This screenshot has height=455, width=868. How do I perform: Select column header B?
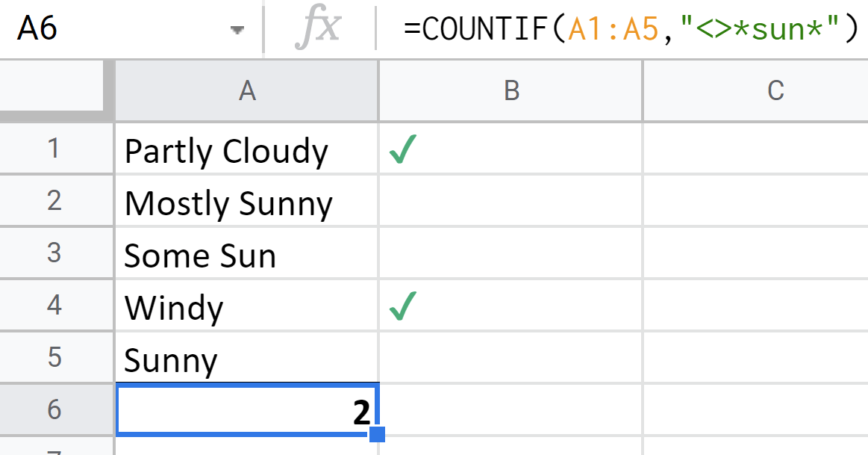(511, 90)
